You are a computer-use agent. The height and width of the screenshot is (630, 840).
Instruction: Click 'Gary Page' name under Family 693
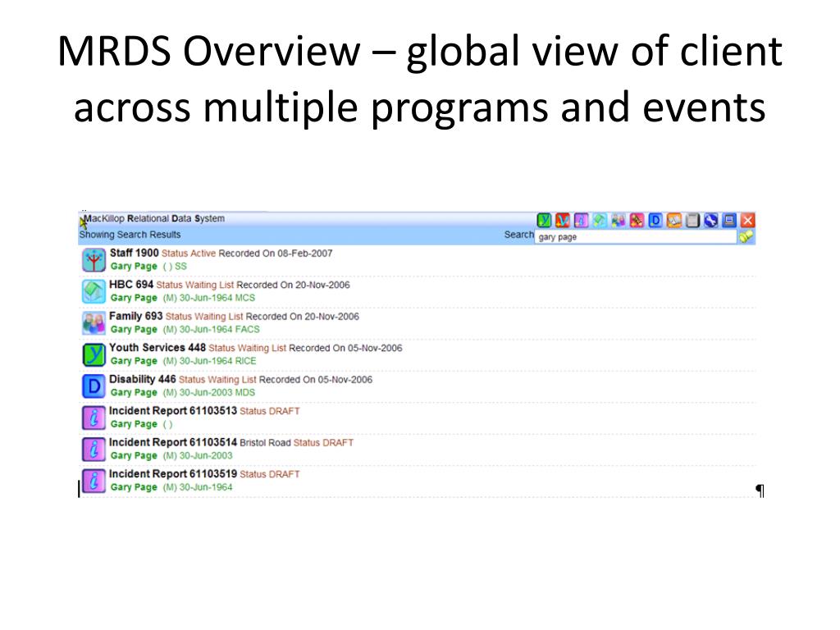[x=134, y=330]
